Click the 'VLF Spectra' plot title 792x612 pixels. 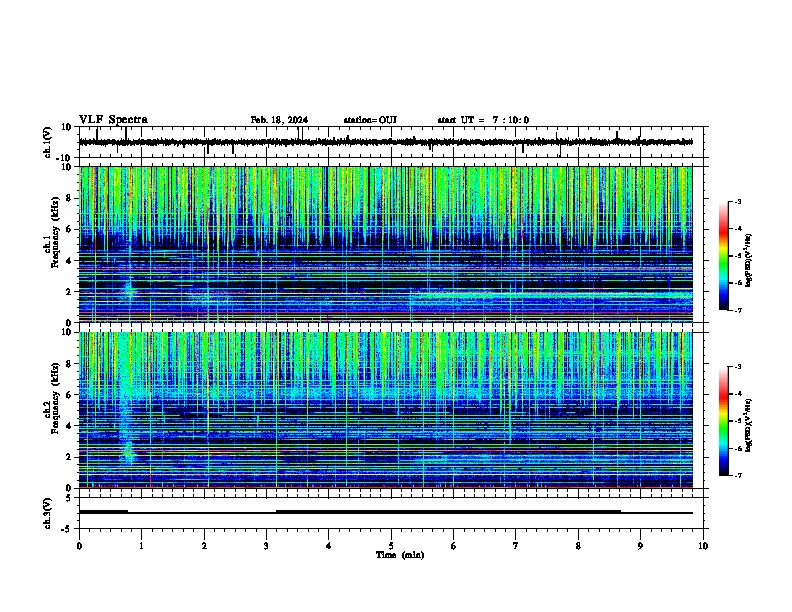click(113, 120)
